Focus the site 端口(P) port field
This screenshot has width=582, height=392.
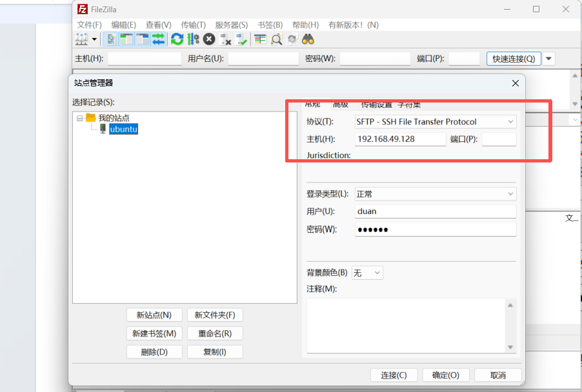click(x=499, y=139)
